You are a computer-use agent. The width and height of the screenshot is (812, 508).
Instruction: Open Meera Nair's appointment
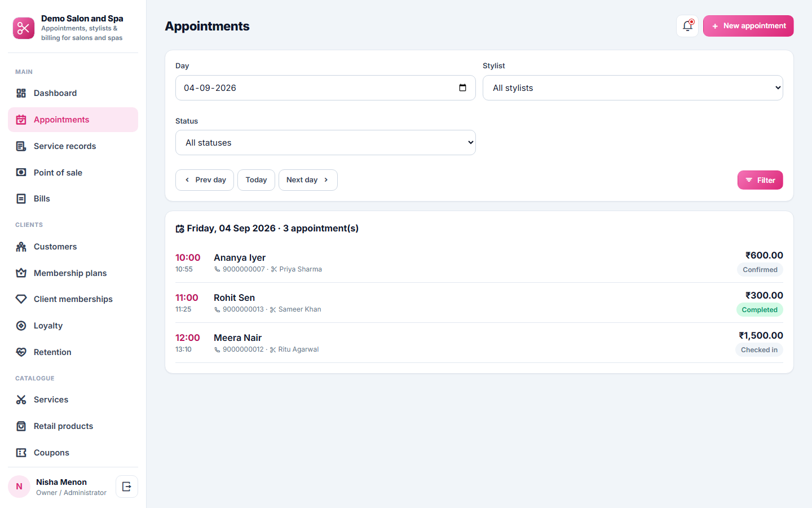(x=479, y=343)
